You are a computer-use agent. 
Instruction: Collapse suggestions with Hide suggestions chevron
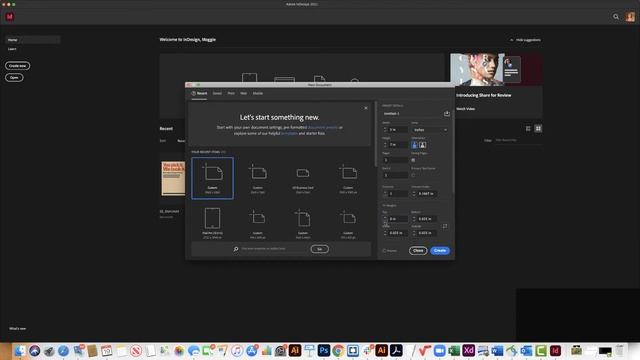(511, 40)
